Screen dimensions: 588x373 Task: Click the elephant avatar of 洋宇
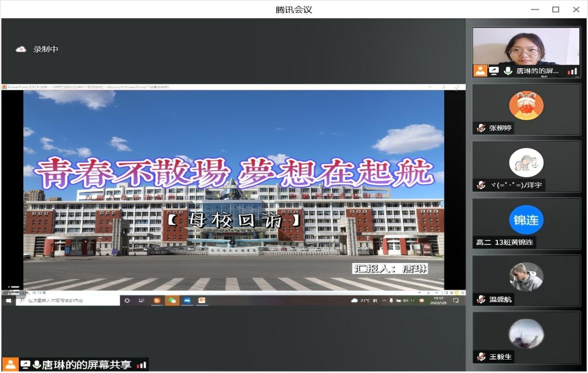pyautogui.click(x=526, y=163)
